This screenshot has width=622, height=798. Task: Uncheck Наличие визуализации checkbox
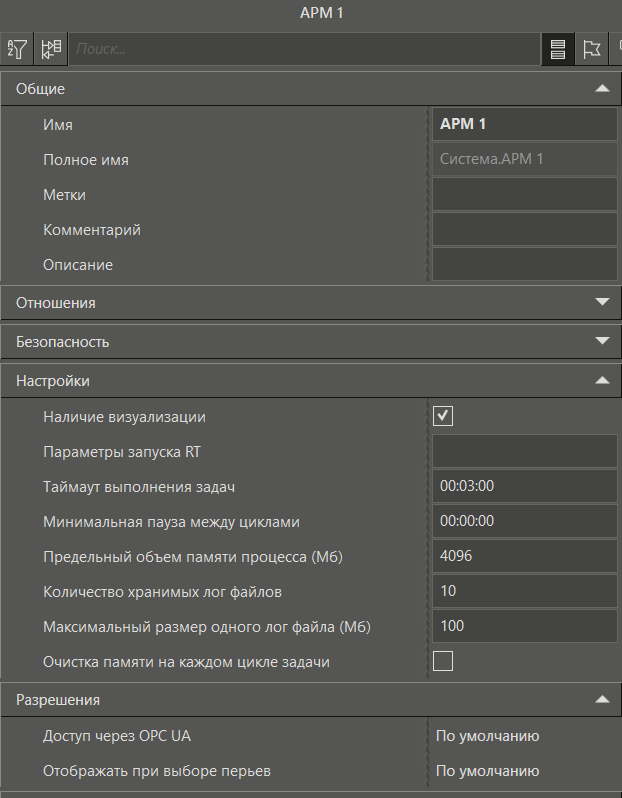click(x=442, y=416)
